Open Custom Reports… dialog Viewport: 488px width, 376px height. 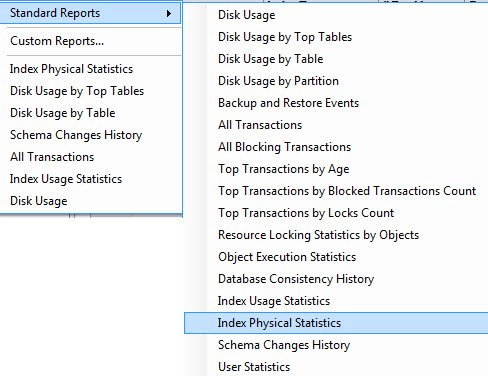pyautogui.click(x=57, y=41)
